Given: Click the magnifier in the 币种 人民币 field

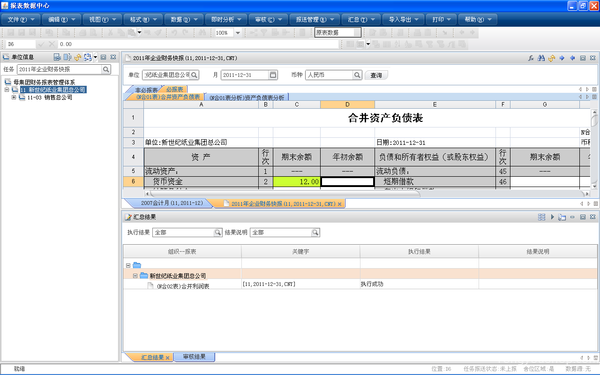Looking at the screenshot, I should pos(357,75).
